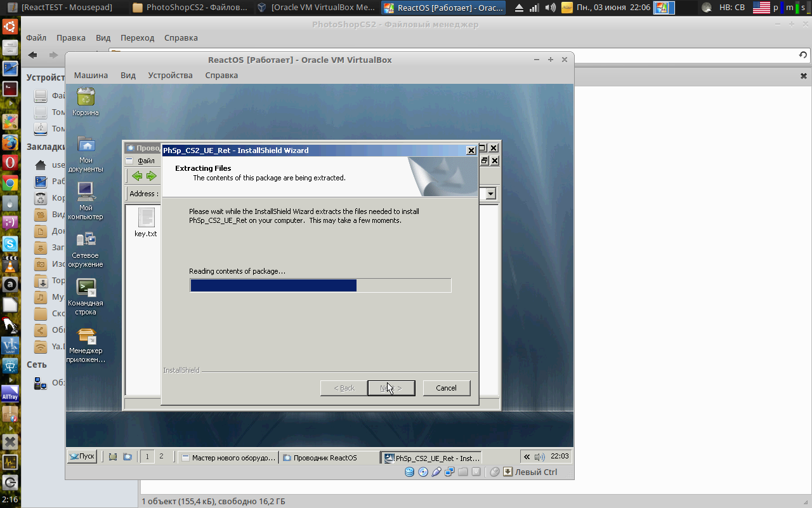Click ReactOS quick launch explorer icon
812x508 pixels.
pos(128,457)
